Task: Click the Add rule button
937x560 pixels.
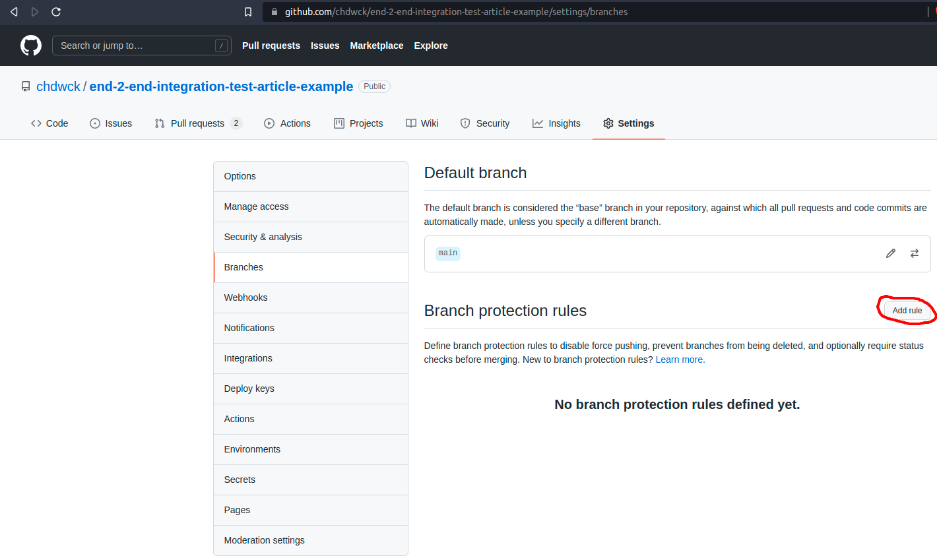Action: click(x=907, y=311)
